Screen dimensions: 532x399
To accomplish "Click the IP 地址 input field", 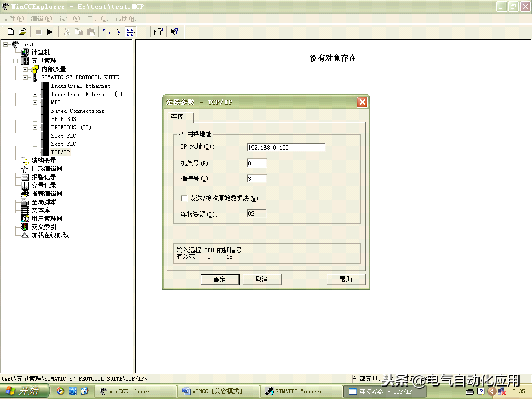I will tap(286, 148).
